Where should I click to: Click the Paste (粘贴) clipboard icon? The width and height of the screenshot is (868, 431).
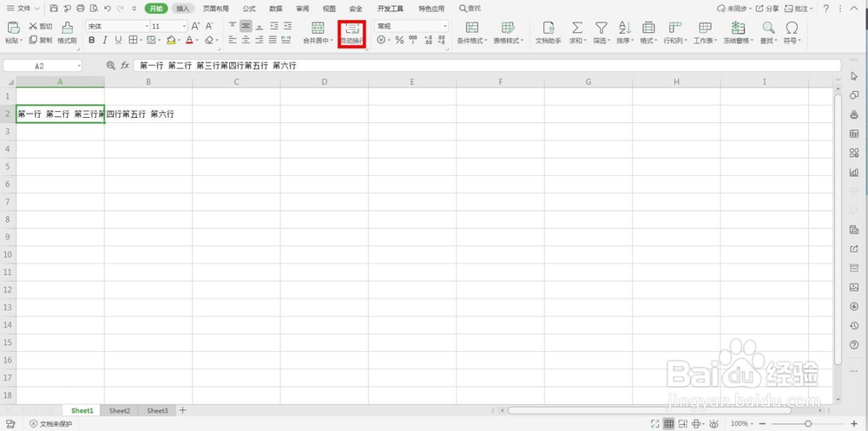[x=13, y=28]
